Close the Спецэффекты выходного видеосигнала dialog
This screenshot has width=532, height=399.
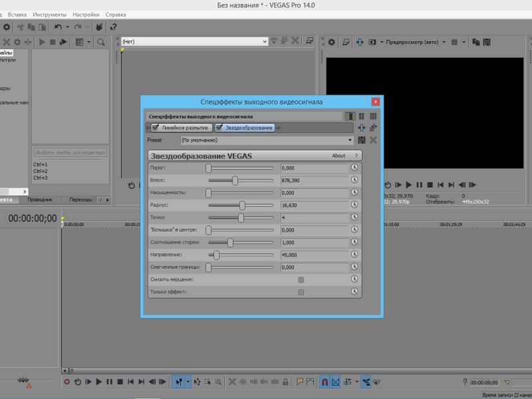point(375,102)
